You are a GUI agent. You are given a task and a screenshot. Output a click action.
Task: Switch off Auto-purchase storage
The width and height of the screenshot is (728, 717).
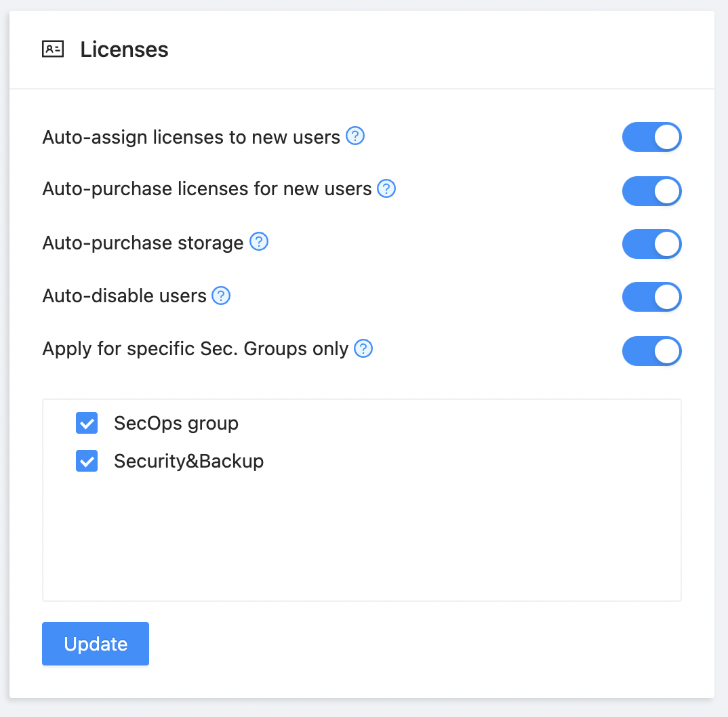(651, 244)
